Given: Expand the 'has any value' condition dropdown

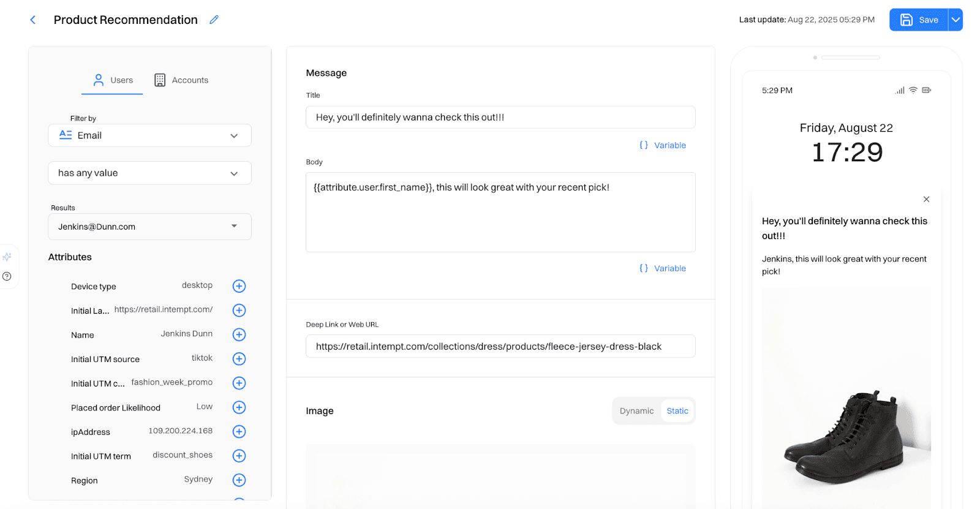Looking at the screenshot, I should (149, 173).
